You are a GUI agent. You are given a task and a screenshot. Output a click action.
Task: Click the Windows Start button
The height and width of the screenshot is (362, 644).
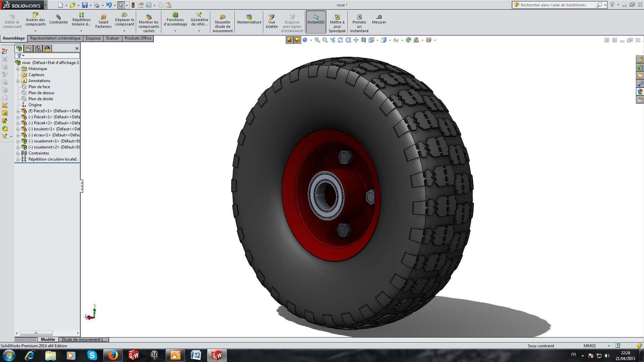pos(9,355)
